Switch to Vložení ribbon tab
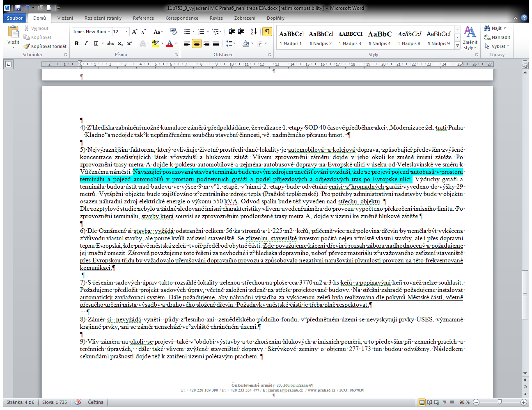The width and height of the screenshot is (532, 410). (x=65, y=18)
